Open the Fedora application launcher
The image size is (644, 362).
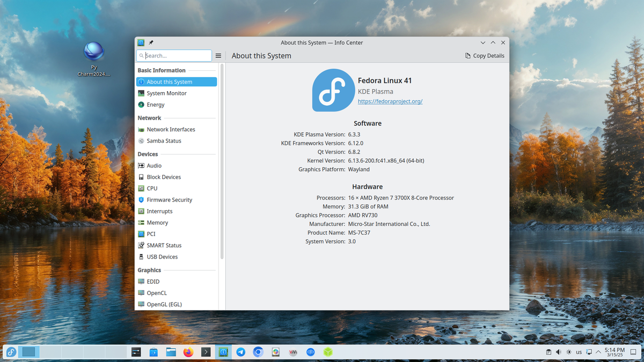11,352
